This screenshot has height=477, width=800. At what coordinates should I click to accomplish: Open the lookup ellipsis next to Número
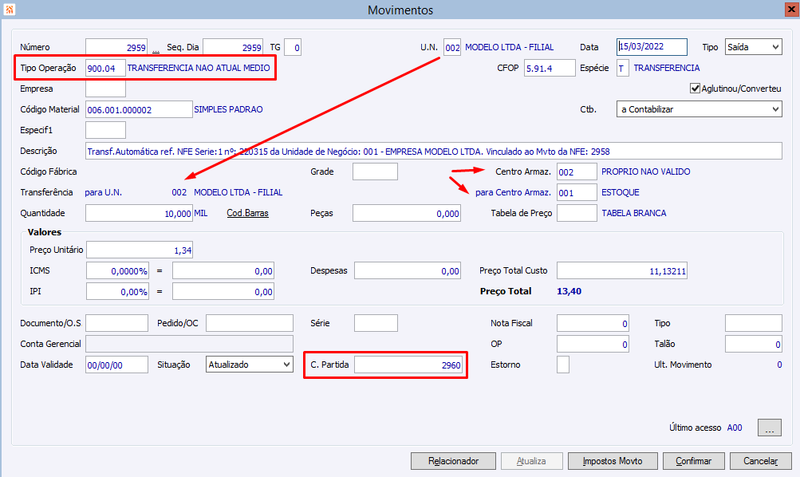156,52
